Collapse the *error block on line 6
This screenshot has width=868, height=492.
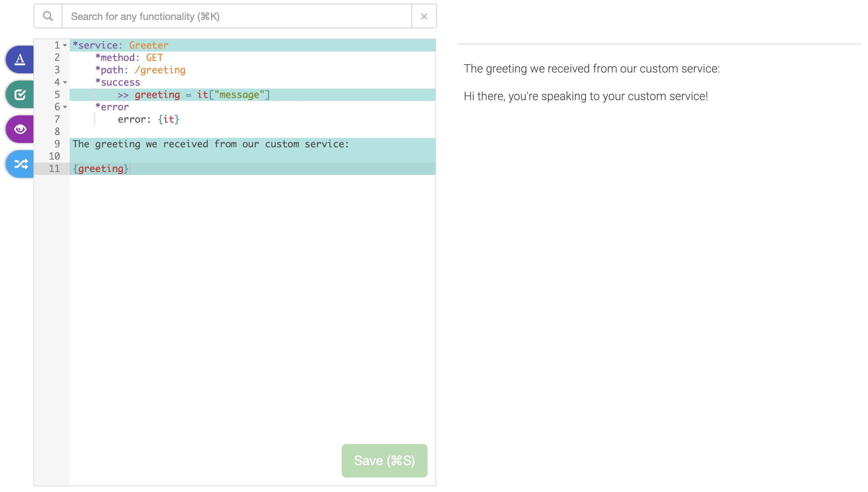[65, 107]
